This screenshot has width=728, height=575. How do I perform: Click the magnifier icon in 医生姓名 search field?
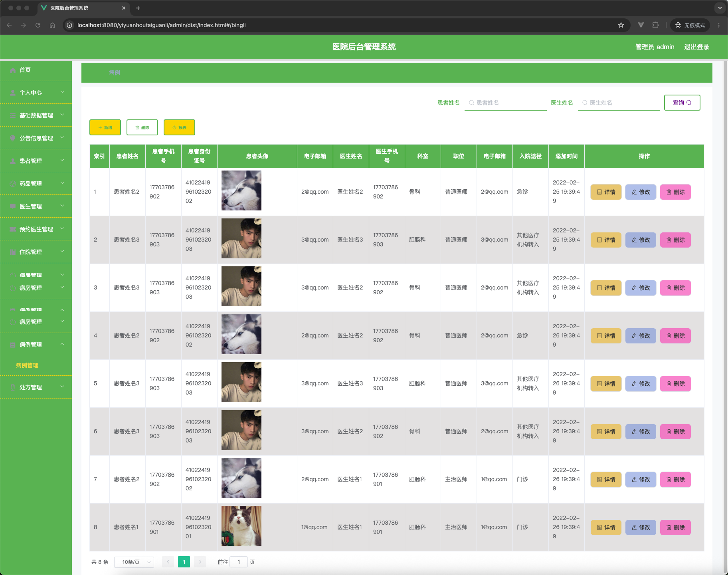[585, 103]
